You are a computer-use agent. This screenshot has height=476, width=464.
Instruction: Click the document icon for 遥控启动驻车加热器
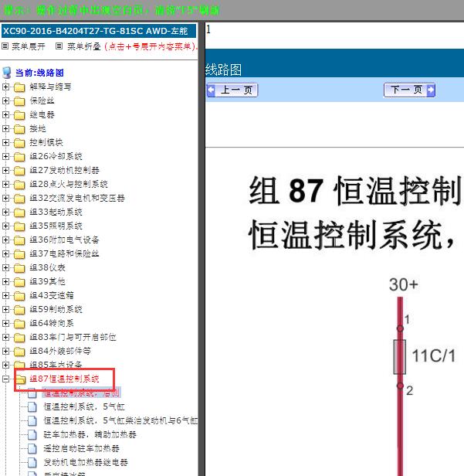coord(32,449)
